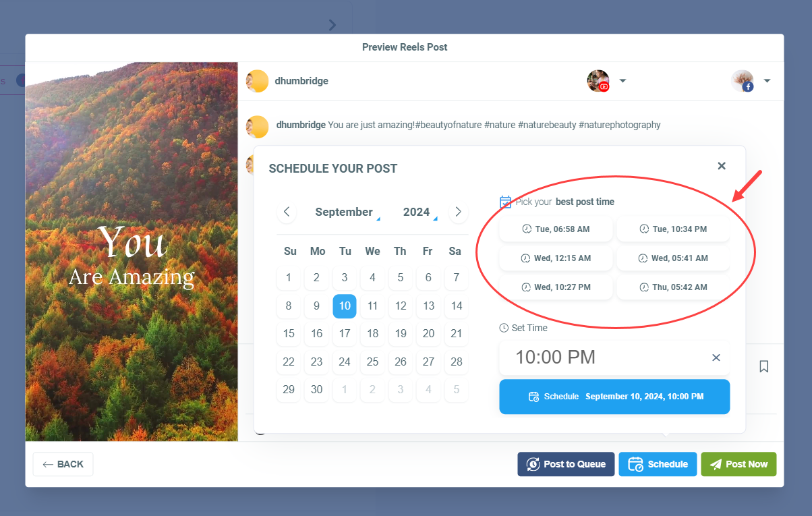Select the Facebook account avatar
812x516 pixels.
tap(743, 80)
